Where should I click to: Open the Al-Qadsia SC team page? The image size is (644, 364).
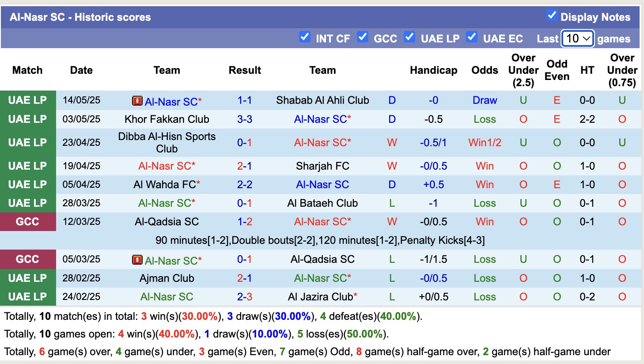point(167,221)
